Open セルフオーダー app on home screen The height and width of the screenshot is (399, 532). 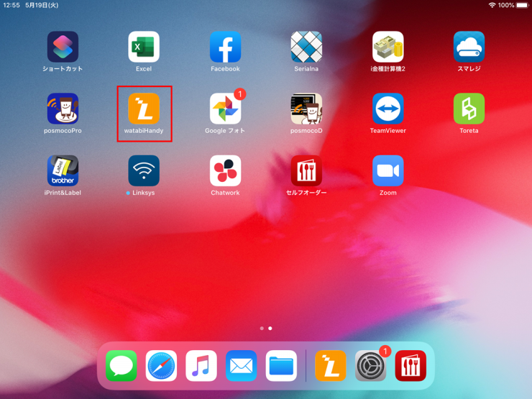(306, 170)
